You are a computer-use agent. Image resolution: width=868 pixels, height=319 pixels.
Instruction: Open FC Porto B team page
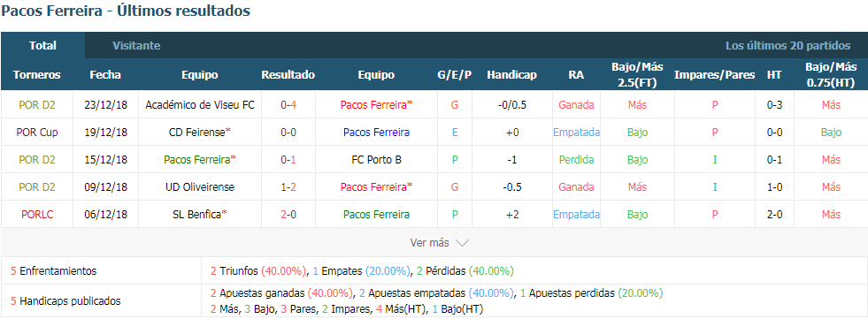376,160
